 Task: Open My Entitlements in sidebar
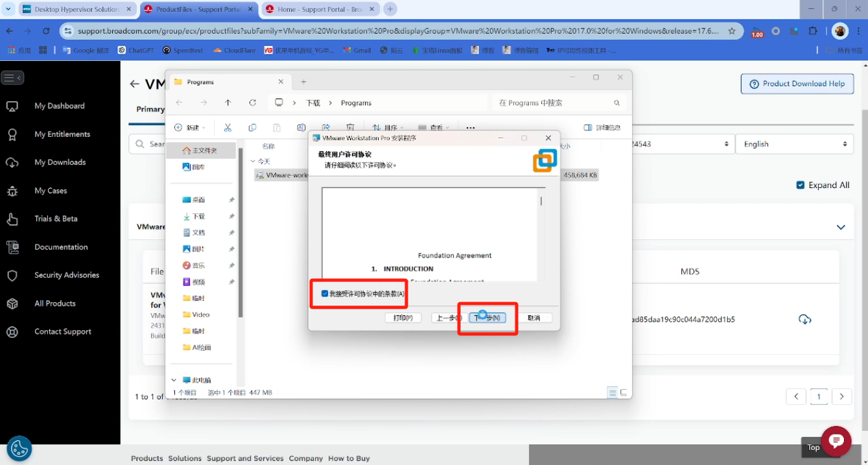[x=62, y=134]
